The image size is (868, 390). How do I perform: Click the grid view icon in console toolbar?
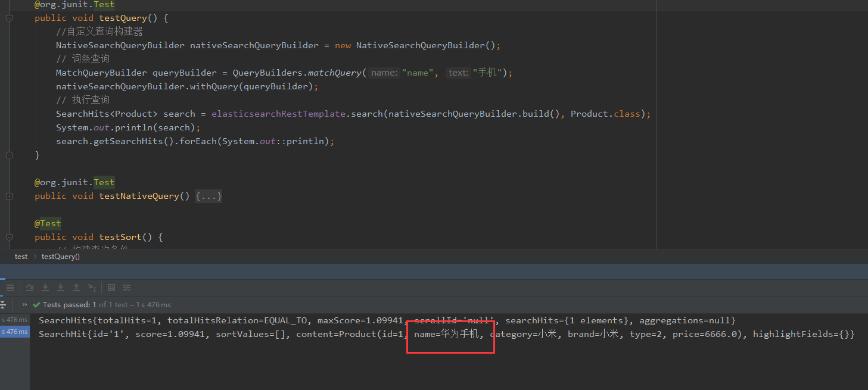(111, 288)
